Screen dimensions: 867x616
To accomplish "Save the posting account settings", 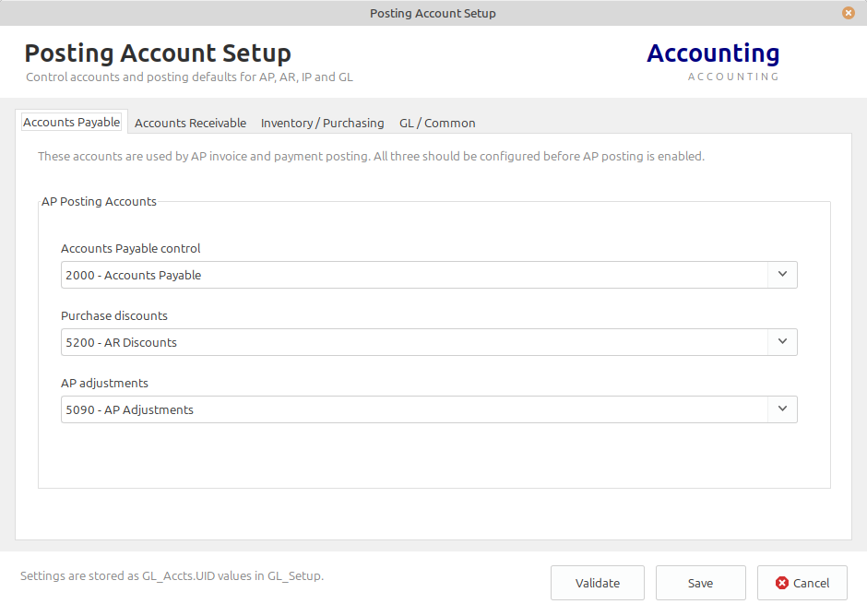I will pos(701,583).
